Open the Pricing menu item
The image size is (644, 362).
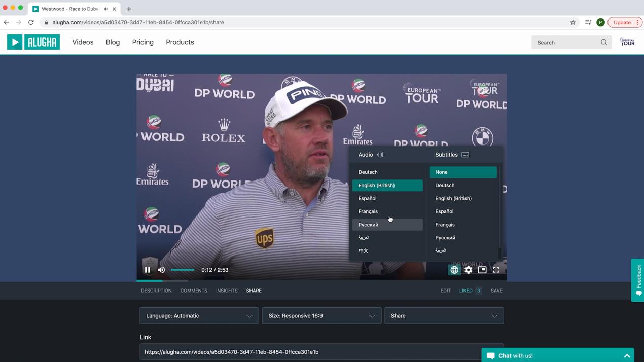tap(142, 42)
